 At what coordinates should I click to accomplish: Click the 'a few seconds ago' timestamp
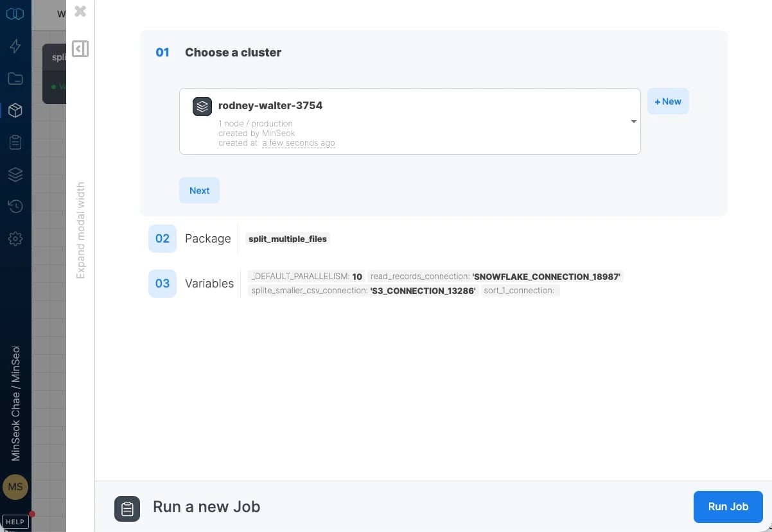click(x=298, y=143)
